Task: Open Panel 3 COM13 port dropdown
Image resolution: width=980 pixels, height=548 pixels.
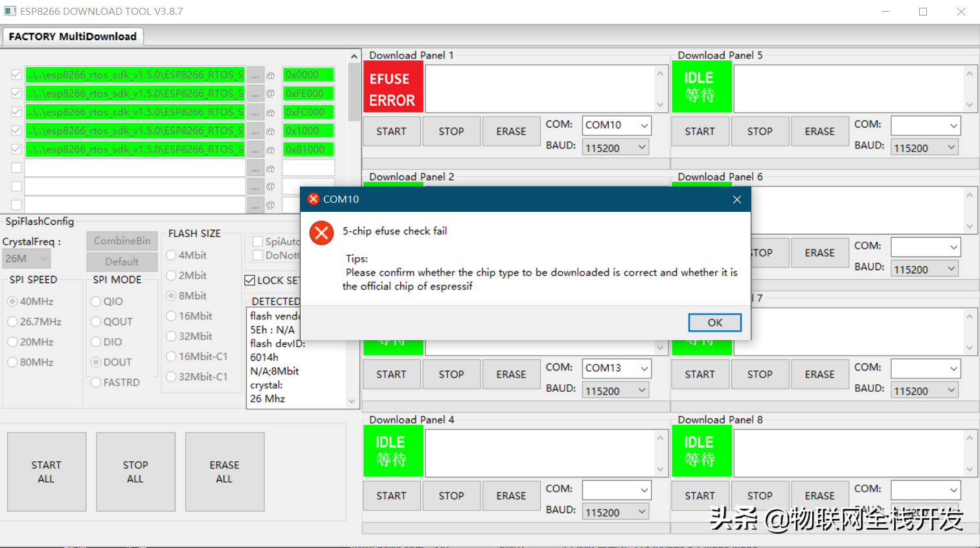Action: (616, 368)
